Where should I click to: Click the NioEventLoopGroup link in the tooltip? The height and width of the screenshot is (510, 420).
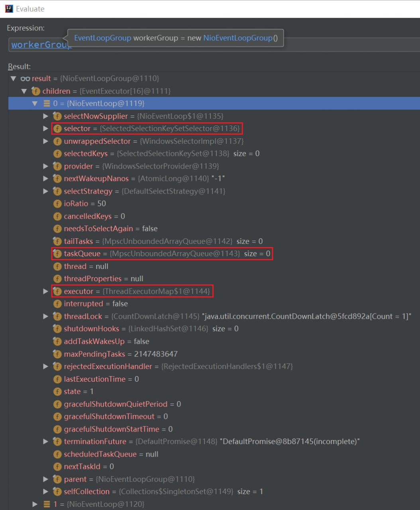tap(238, 38)
